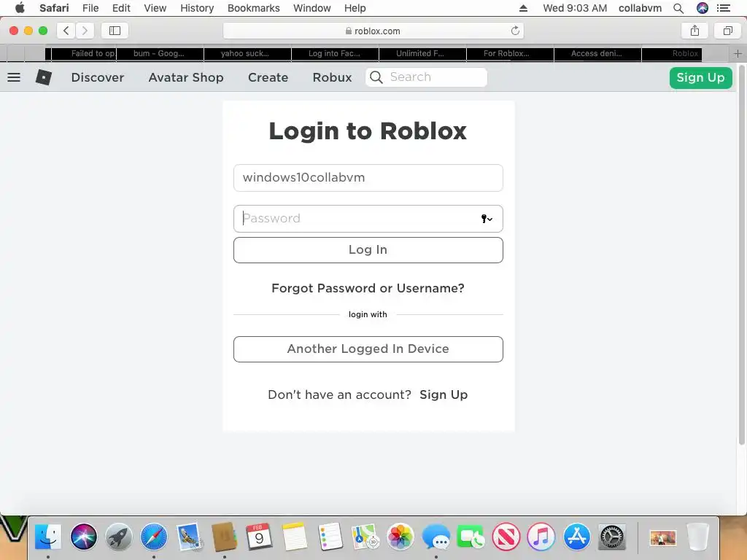Click Forgot Password or Username link
The width and height of the screenshot is (747, 560).
click(368, 288)
